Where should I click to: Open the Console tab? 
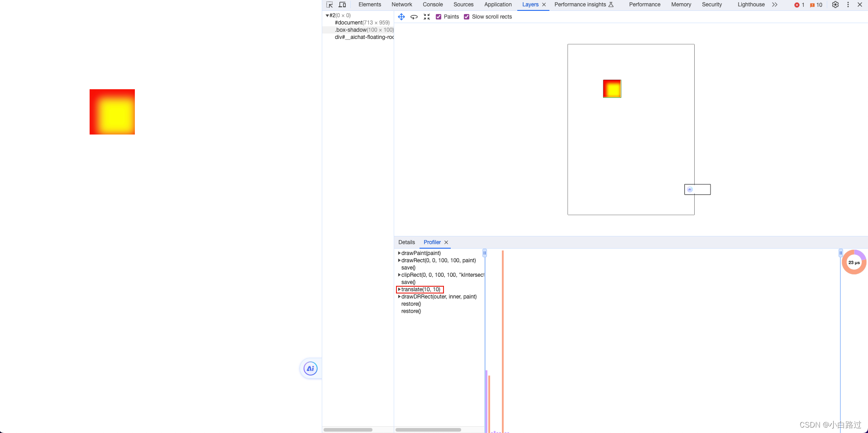(x=433, y=5)
